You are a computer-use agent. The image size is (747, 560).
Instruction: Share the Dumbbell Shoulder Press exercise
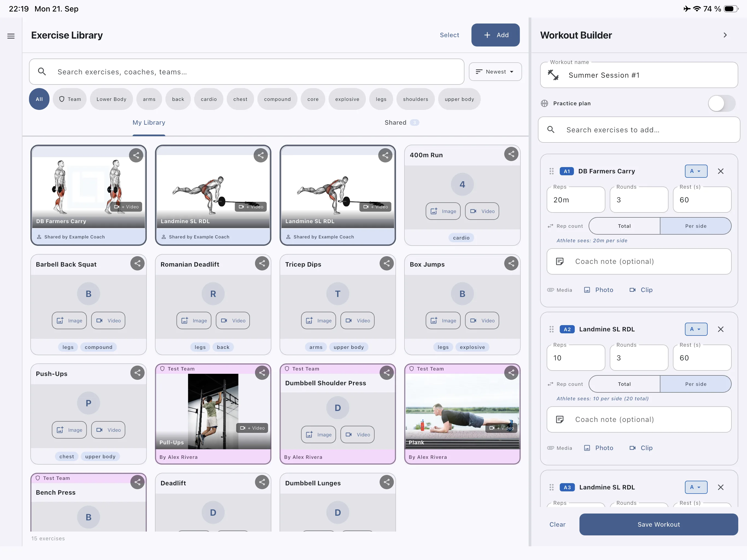(387, 373)
